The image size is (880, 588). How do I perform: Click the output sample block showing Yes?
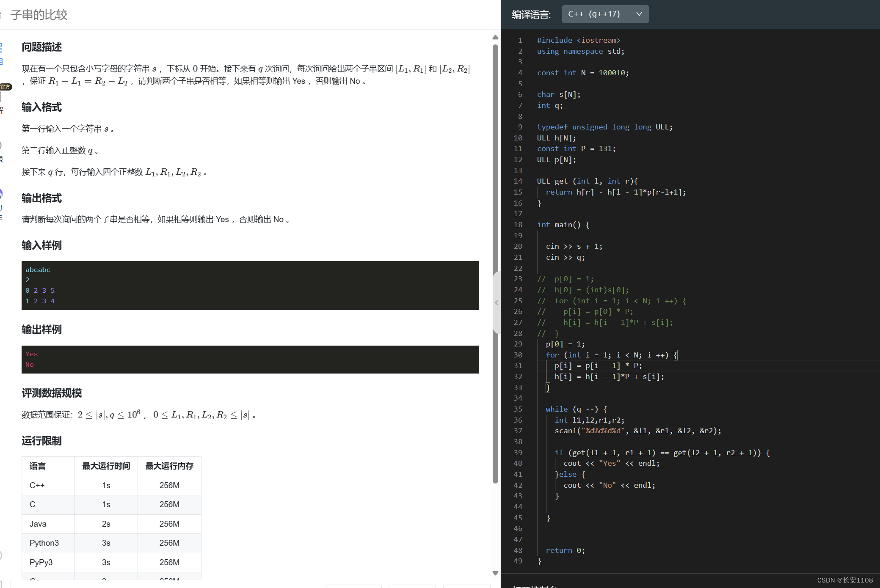click(250, 359)
